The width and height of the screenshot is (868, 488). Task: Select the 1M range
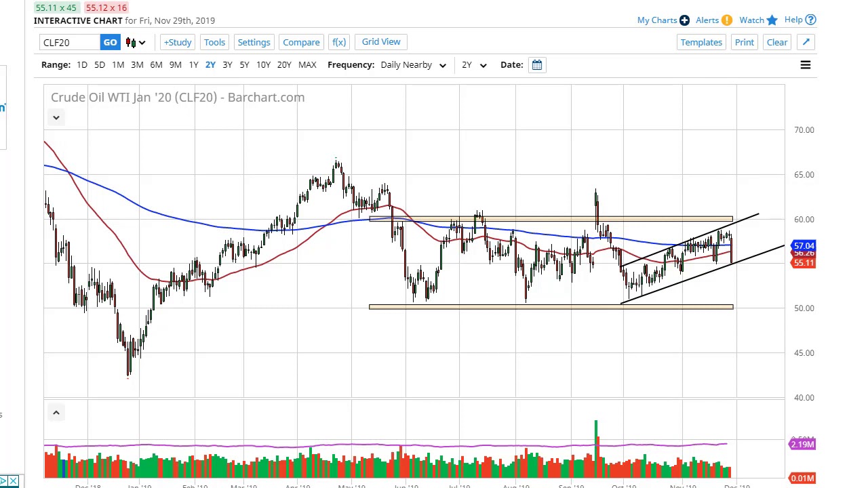(x=118, y=65)
